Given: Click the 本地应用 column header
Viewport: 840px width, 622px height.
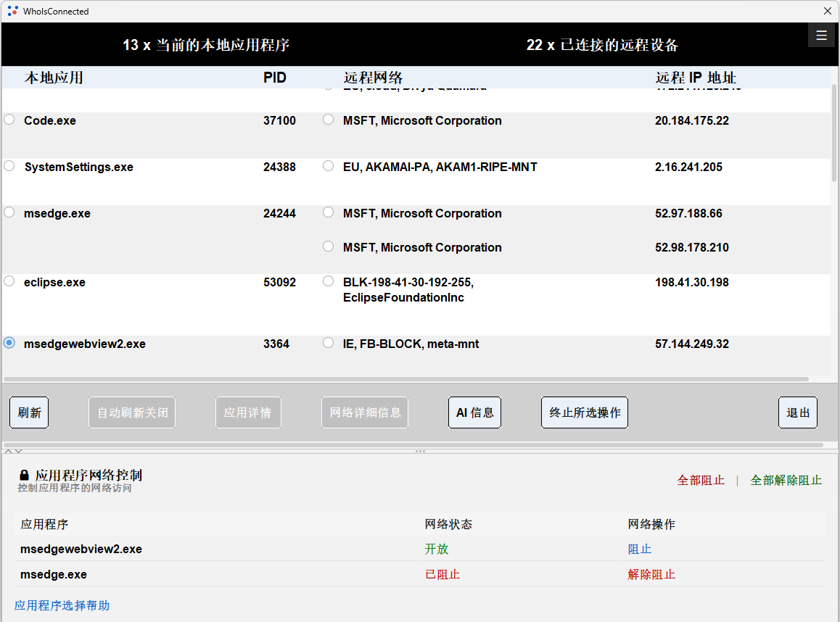Looking at the screenshot, I should [54, 78].
